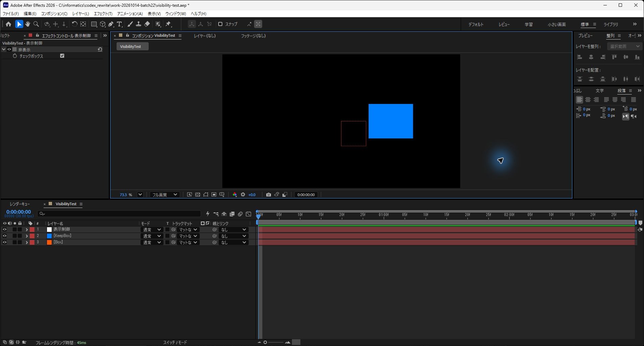The image size is (644, 346).
Task: Click the 0:00:00:00 current time display
Action: coord(19,212)
